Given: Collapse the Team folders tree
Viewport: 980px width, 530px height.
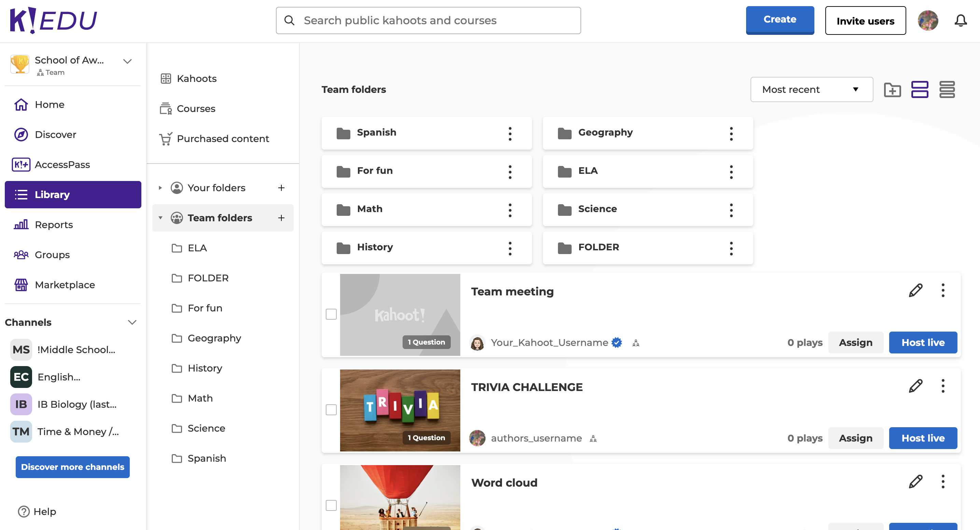Looking at the screenshot, I should [160, 218].
